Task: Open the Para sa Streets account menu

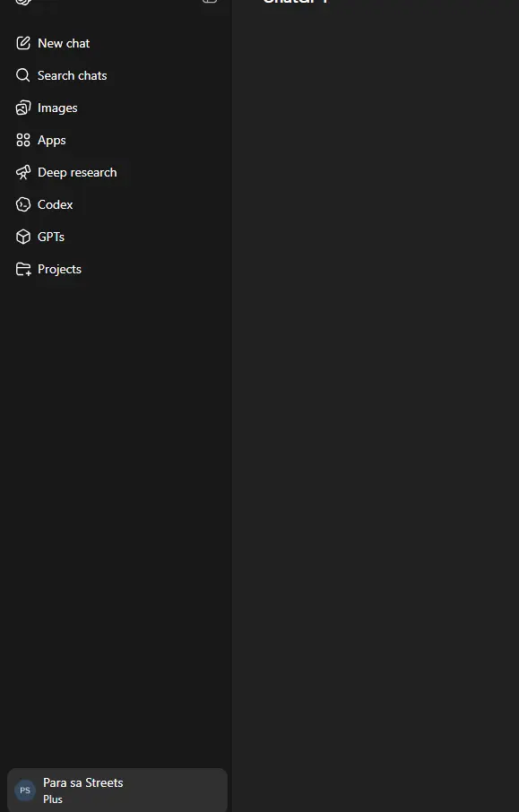Action: point(117,790)
